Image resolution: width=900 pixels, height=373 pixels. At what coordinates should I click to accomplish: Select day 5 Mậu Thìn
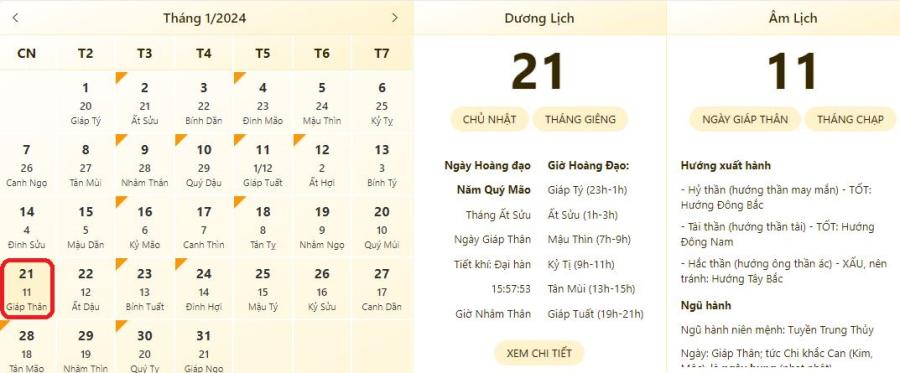point(322,103)
